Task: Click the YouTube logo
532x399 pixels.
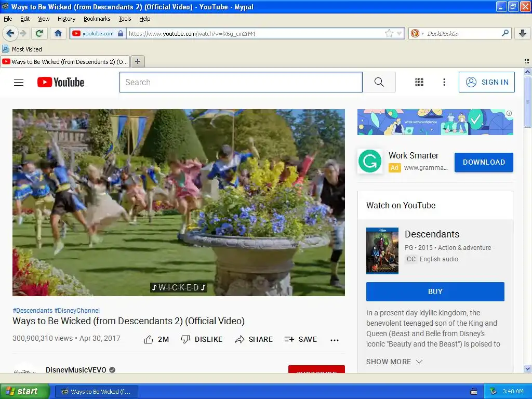Action: (61, 82)
